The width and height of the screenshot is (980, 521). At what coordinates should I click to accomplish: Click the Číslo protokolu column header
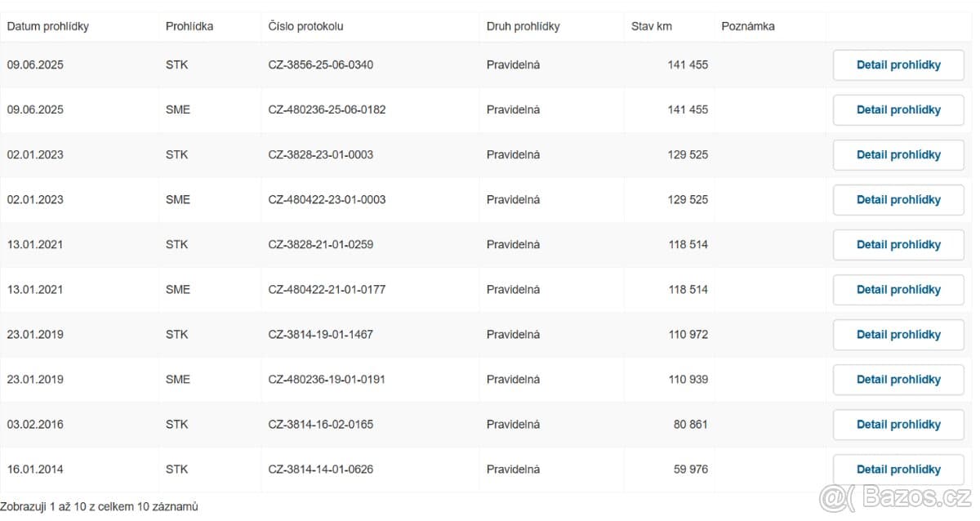[305, 26]
